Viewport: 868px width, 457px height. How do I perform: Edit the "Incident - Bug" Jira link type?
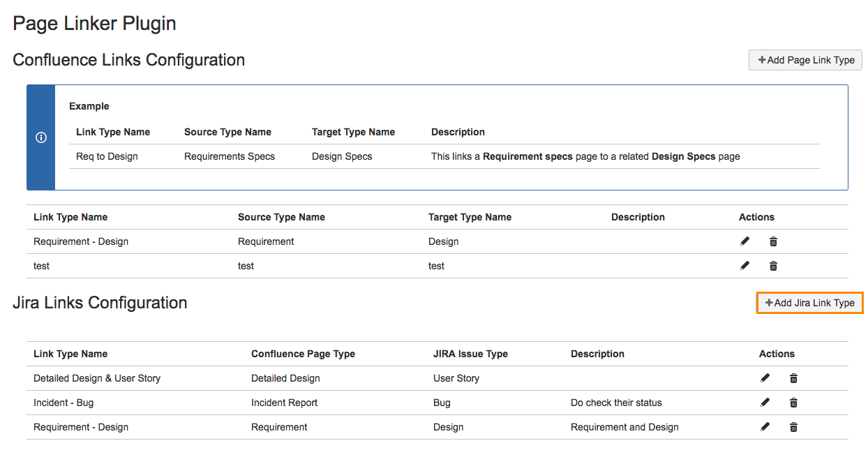click(x=765, y=402)
